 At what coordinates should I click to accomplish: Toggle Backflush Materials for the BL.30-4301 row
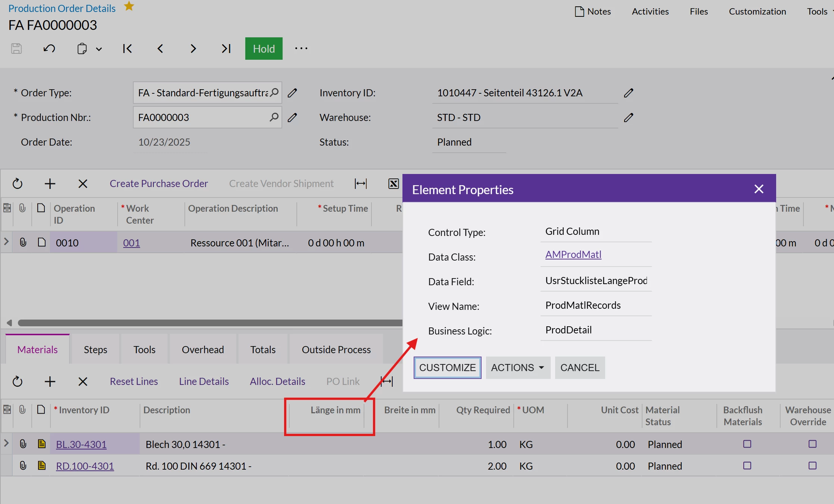click(747, 444)
